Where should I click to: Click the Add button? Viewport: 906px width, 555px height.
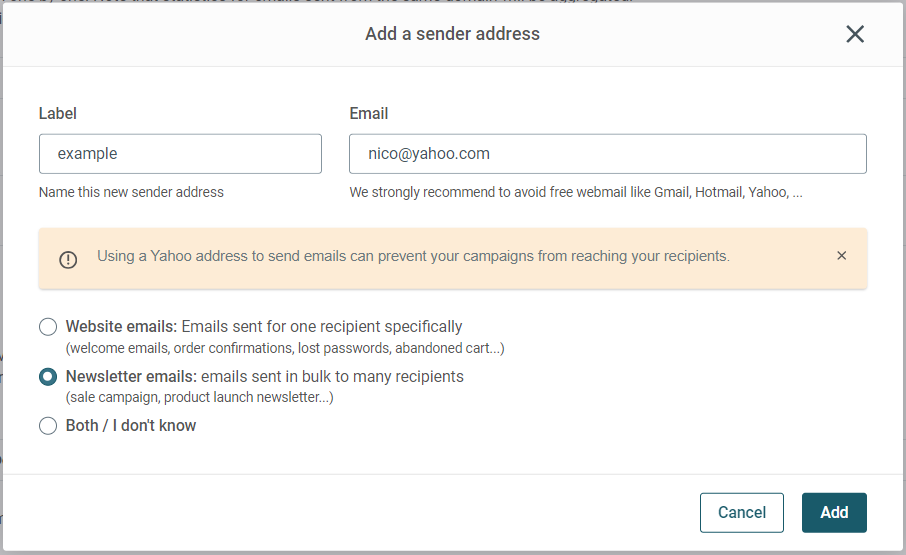point(834,513)
